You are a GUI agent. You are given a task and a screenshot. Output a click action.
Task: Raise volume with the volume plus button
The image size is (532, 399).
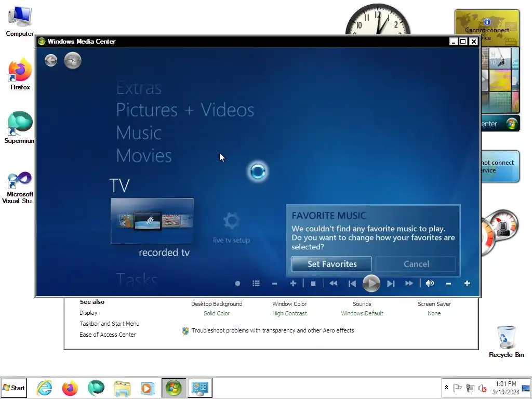pyautogui.click(x=467, y=283)
